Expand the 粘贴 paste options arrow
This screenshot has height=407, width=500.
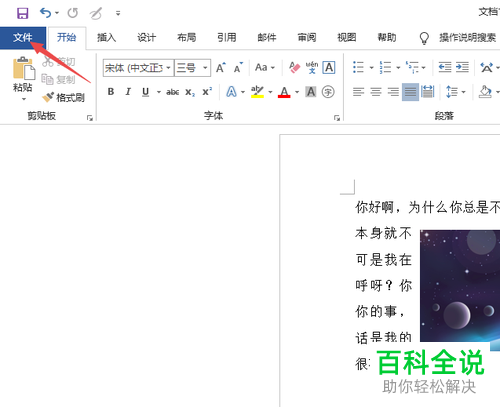(x=23, y=99)
